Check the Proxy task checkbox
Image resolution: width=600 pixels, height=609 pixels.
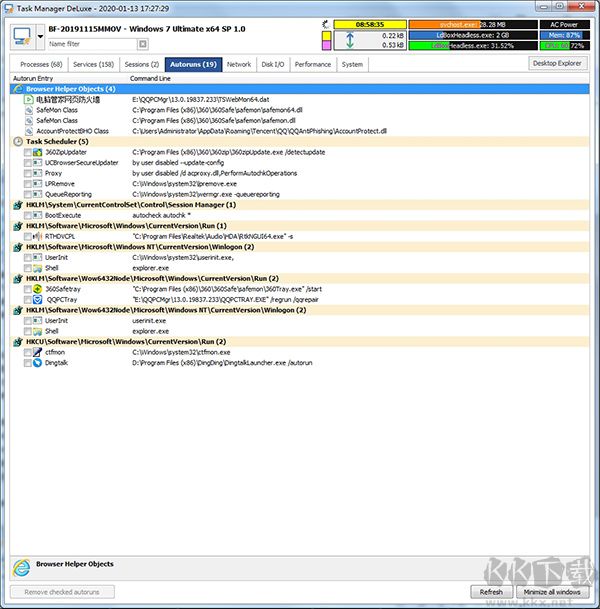28,173
